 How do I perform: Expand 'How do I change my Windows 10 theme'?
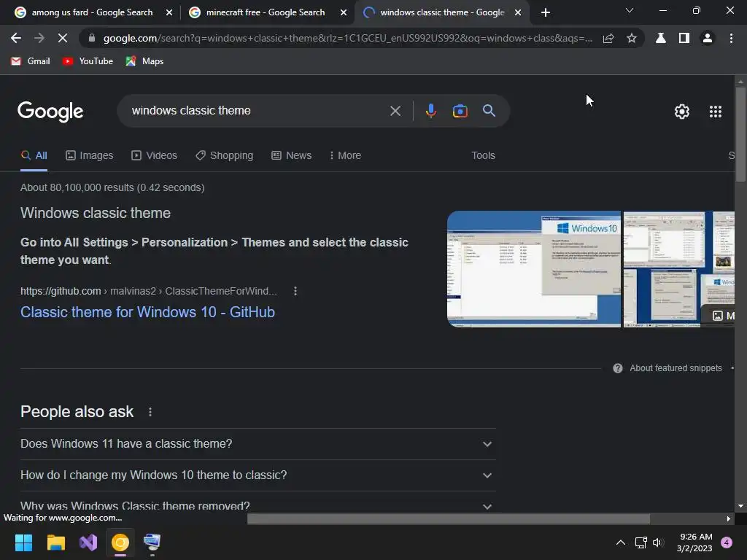258,475
